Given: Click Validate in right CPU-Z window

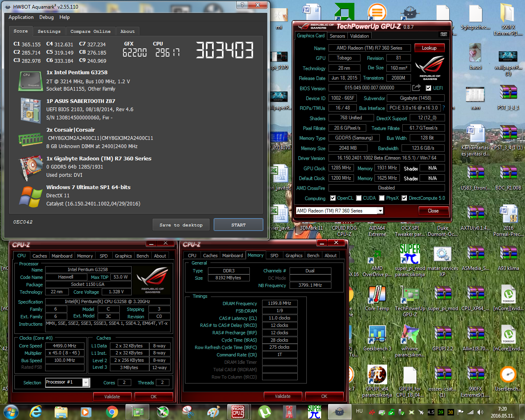Looking at the screenshot, I should tap(283, 396).
